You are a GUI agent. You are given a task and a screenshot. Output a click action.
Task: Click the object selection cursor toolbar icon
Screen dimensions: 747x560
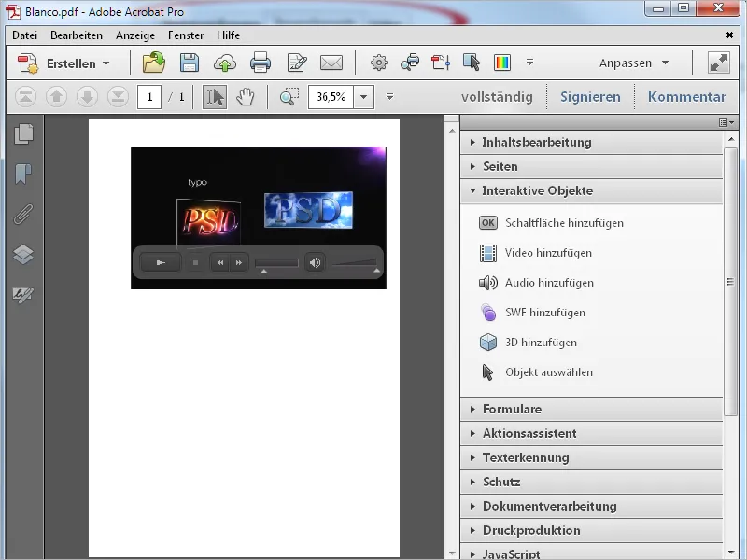coord(472,63)
